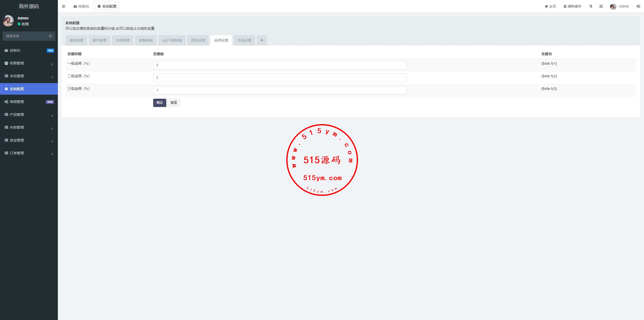Viewport: 644px width, 320px height.
Task: Click the fullscreen expand icon
Action: (601, 6)
